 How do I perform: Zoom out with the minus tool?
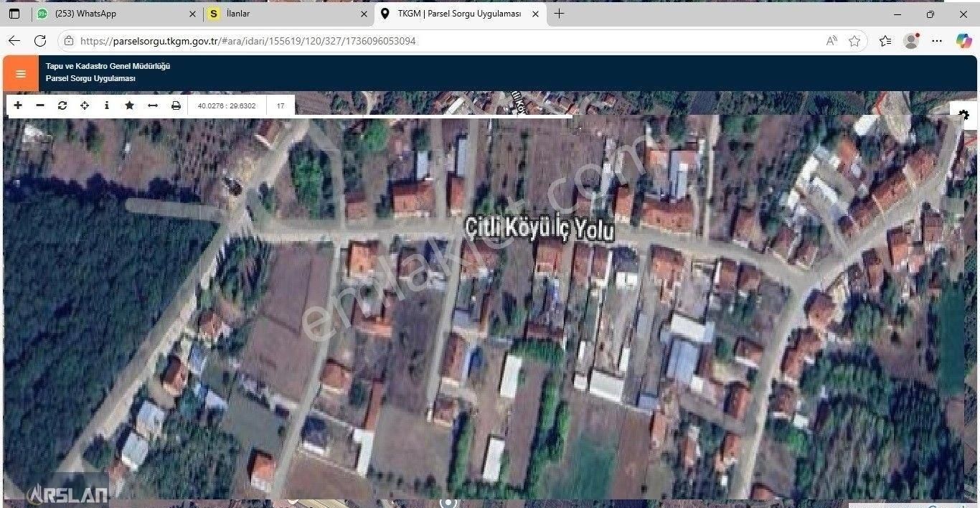tap(40, 105)
